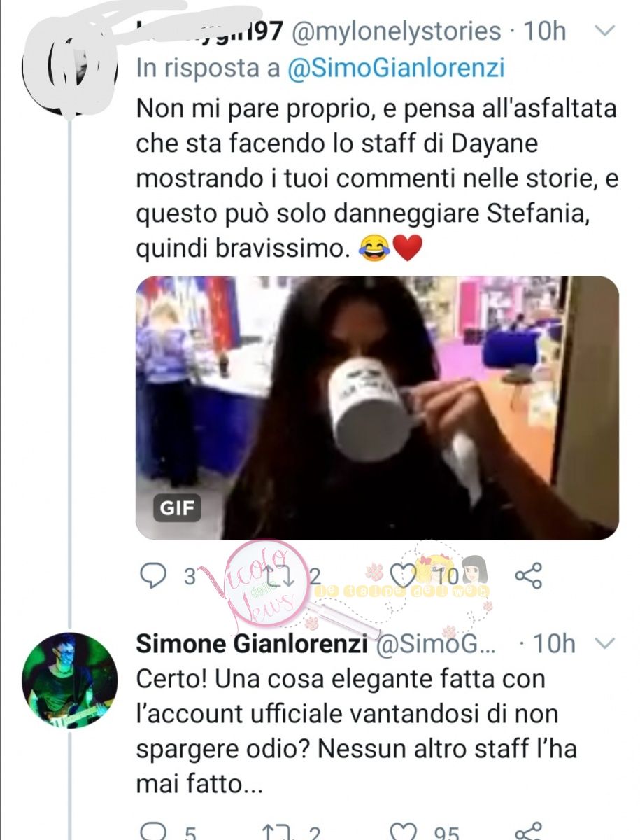Open the @SimoGianlorenzi mention link

(394, 69)
